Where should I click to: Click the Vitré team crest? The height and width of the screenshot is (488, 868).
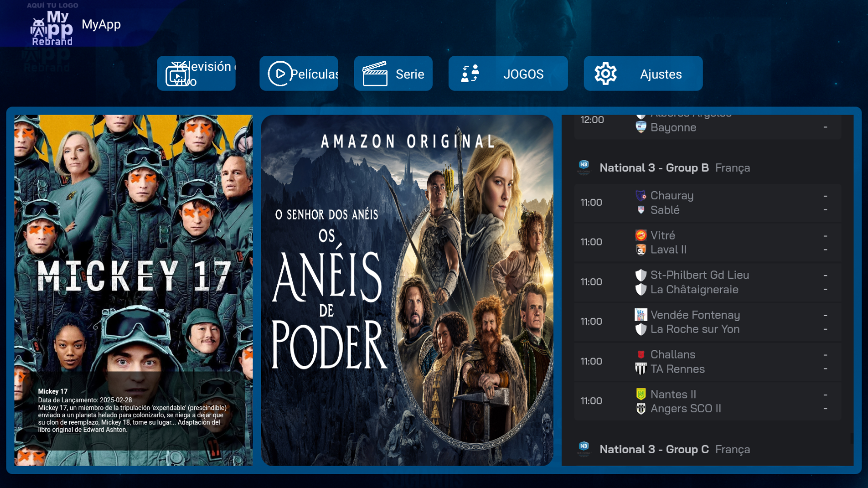[x=641, y=235]
